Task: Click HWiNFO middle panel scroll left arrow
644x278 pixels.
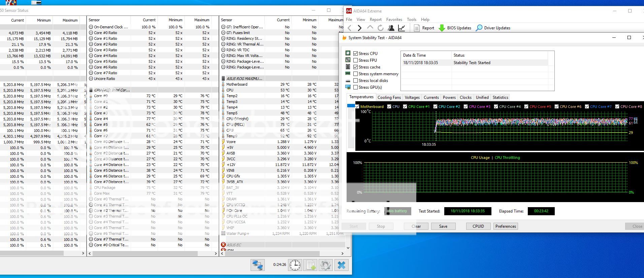Action: 90,253
